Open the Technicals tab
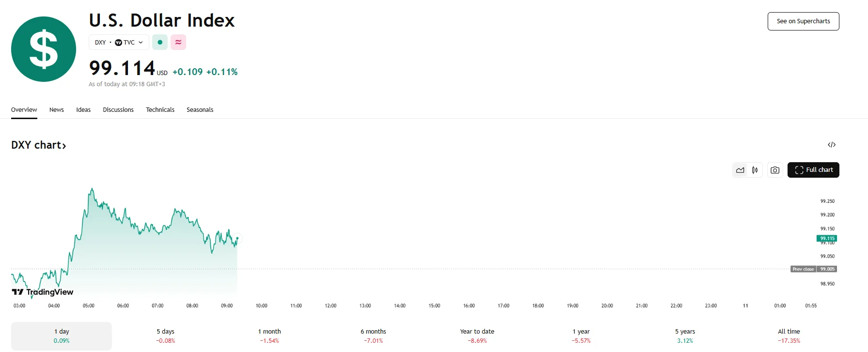This screenshot has height=352, width=868. pyautogui.click(x=160, y=110)
